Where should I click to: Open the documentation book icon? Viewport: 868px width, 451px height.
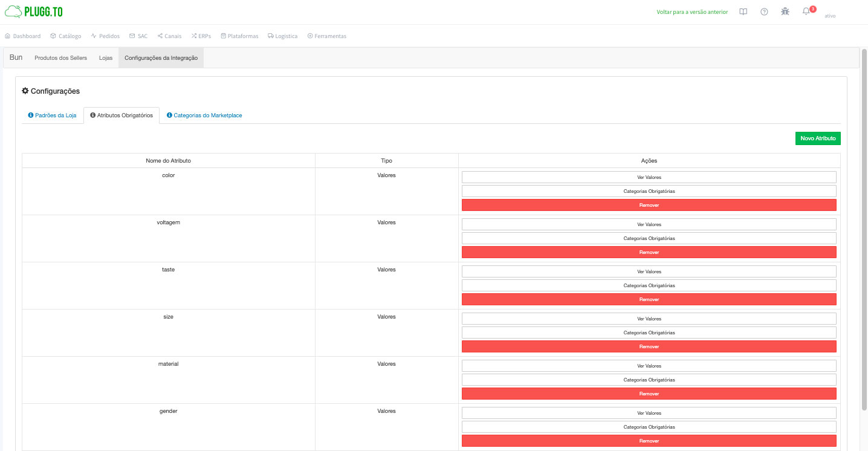coord(743,11)
